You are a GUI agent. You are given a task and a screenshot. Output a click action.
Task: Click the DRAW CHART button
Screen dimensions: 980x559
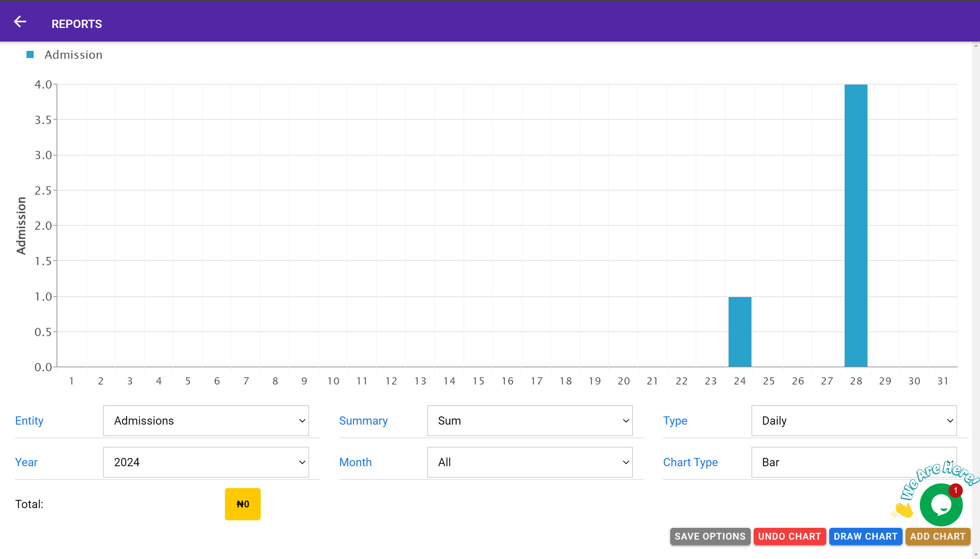pos(865,536)
